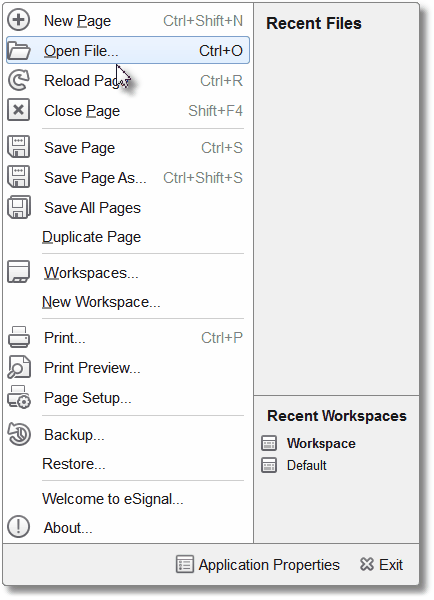Click the Open File folder icon
Image resolution: width=434 pixels, height=600 pixels.
click(x=18, y=51)
